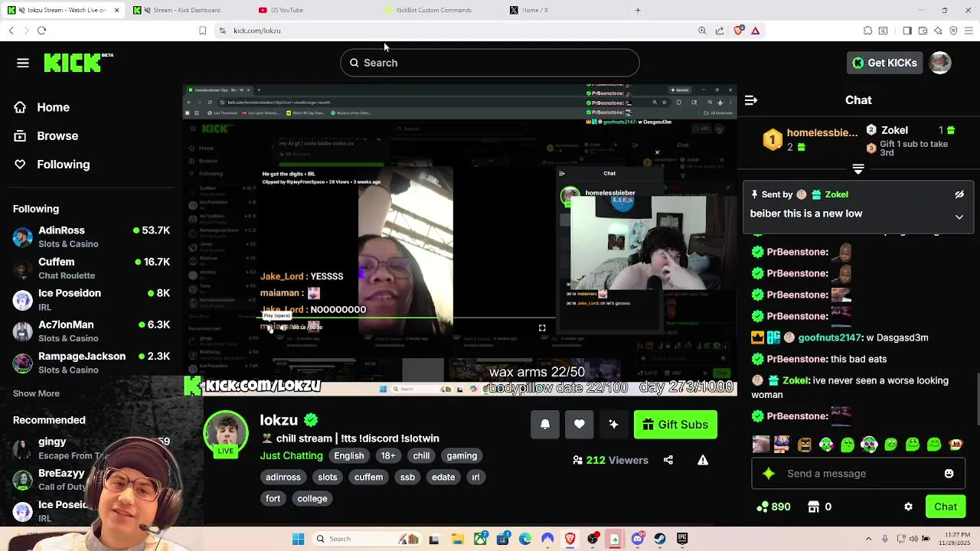980x551 pixels.
Task: Collapse the chat panel arrow
Action: [751, 100]
